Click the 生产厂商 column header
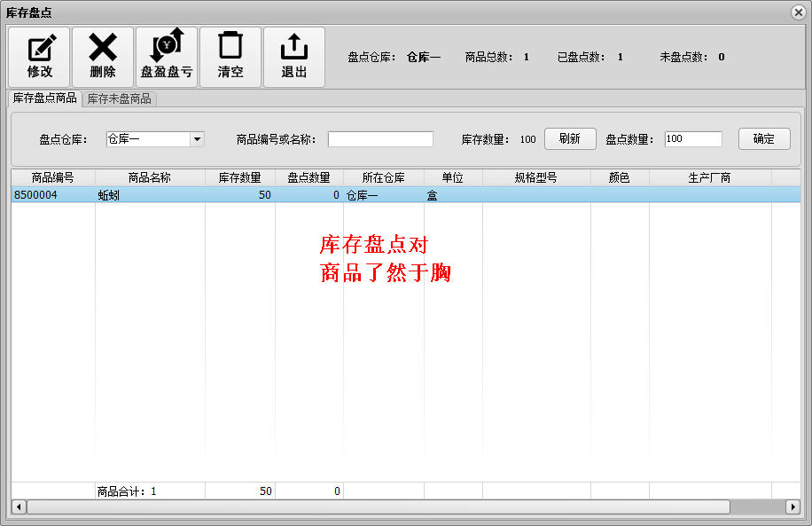Screen dimensions: 812x526 pyautogui.click(x=709, y=177)
